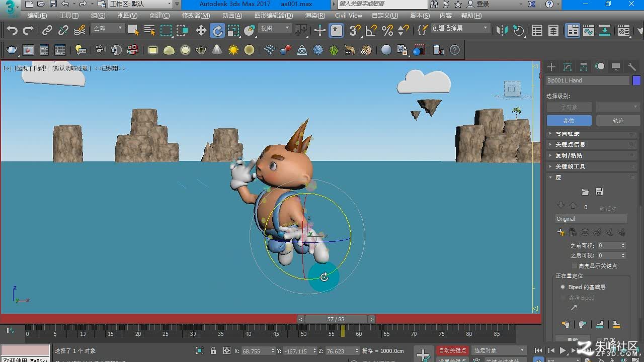644x362 pixels.
Task: Click the camera create icon
Action: 100,50
